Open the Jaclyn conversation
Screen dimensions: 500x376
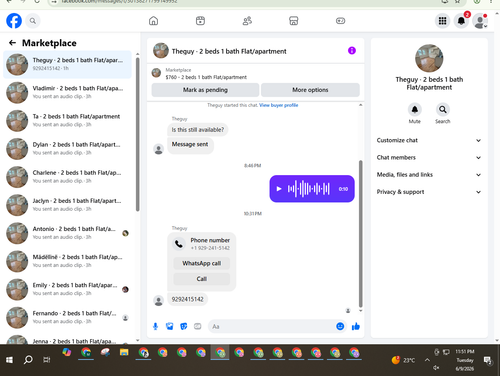click(67, 205)
